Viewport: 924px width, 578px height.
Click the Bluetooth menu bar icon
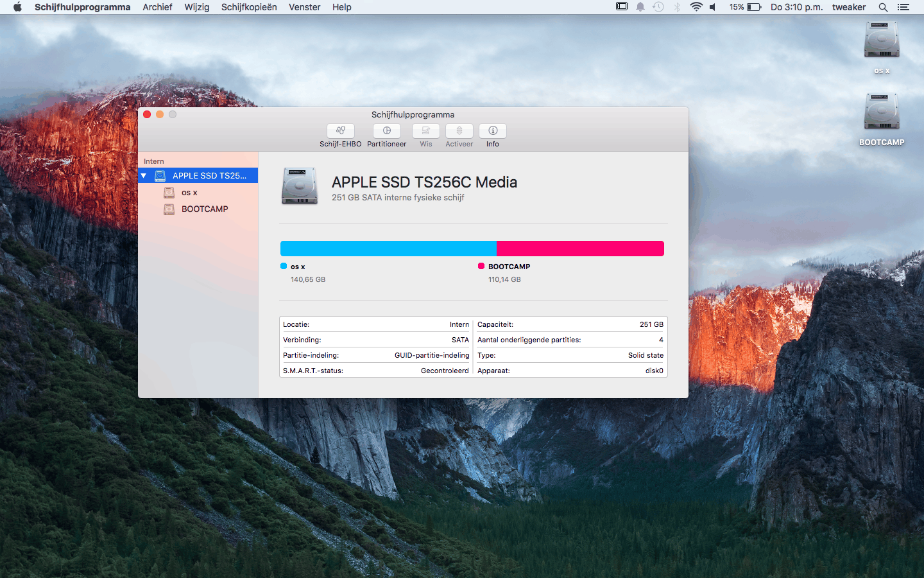677,7
